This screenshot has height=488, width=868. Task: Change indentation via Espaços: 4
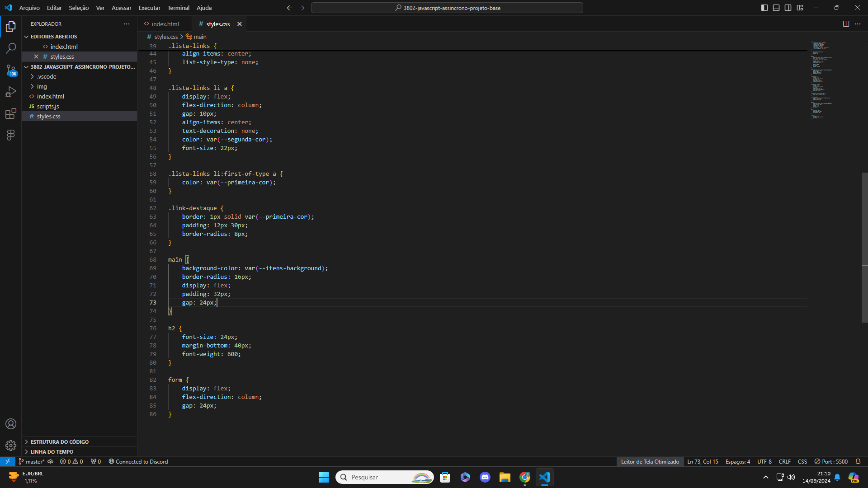tap(737, 461)
